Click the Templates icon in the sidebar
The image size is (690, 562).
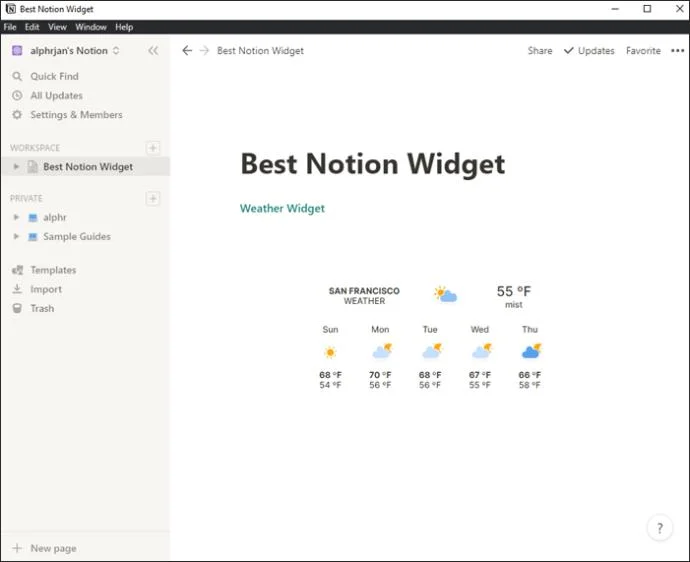click(x=17, y=270)
